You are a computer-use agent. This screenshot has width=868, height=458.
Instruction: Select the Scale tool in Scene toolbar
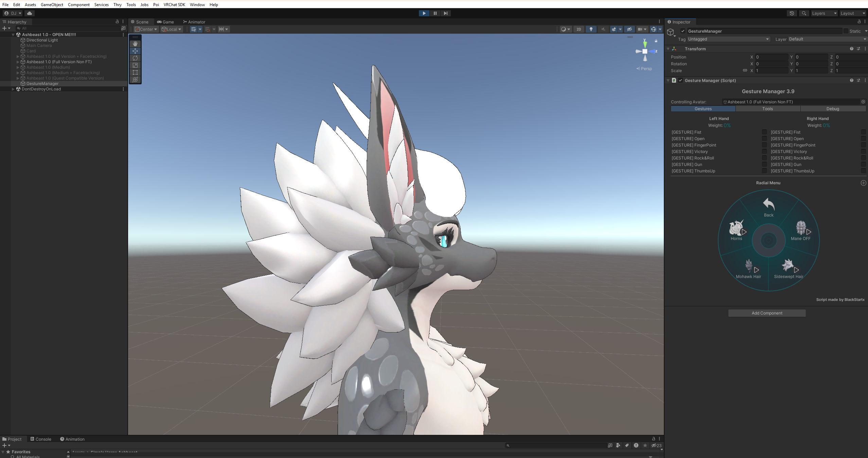135,65
